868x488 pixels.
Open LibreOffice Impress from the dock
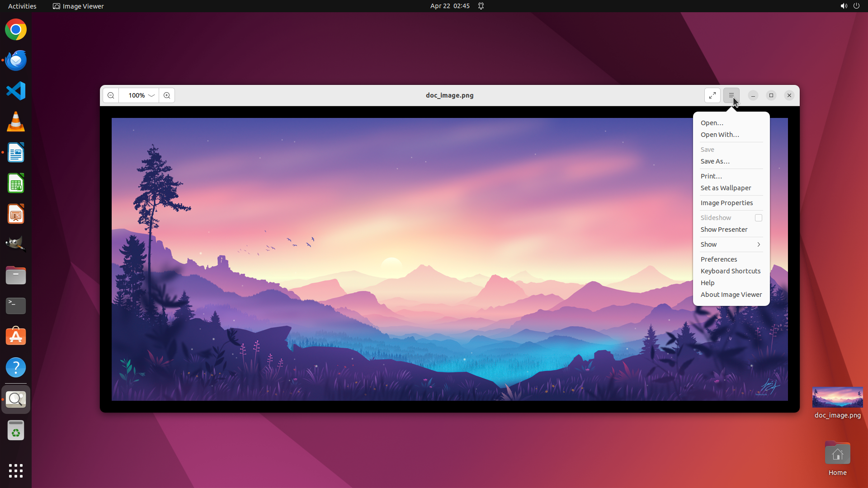16,214
